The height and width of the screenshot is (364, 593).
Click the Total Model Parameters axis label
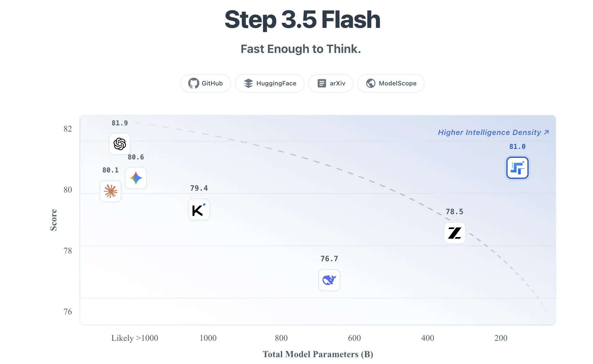pyautogui.click(x=318, y=354)
